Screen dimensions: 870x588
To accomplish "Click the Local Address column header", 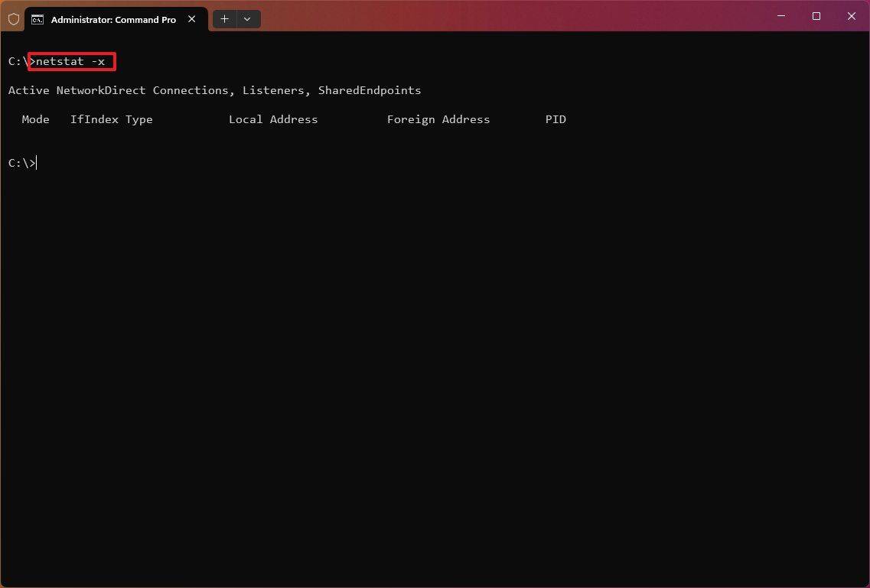I will click(x=273, y=119).
